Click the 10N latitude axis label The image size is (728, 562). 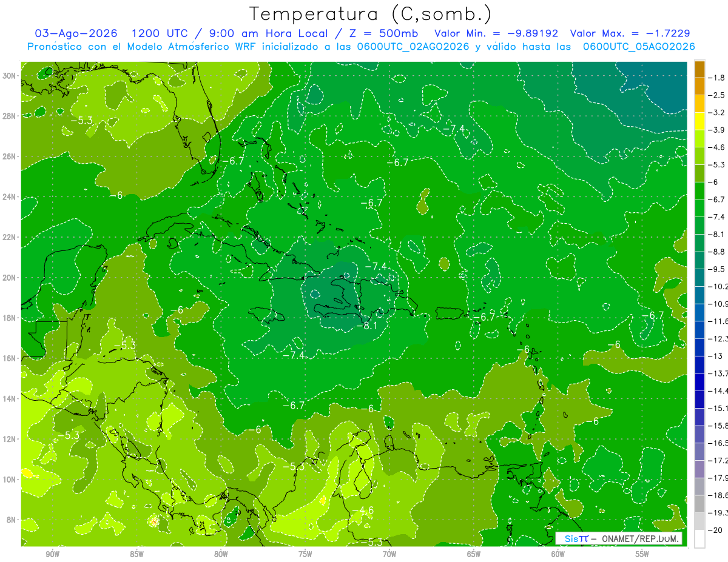point(9,479)
